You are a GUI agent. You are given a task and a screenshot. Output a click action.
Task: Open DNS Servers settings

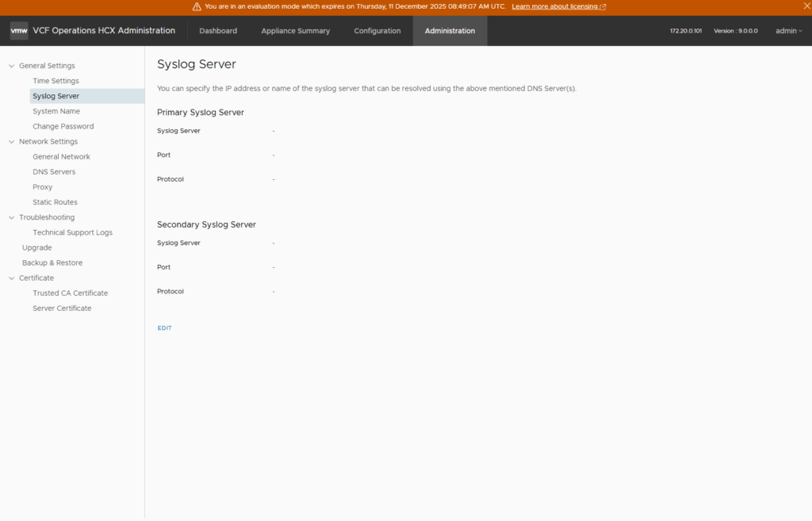tap(54, 172)
